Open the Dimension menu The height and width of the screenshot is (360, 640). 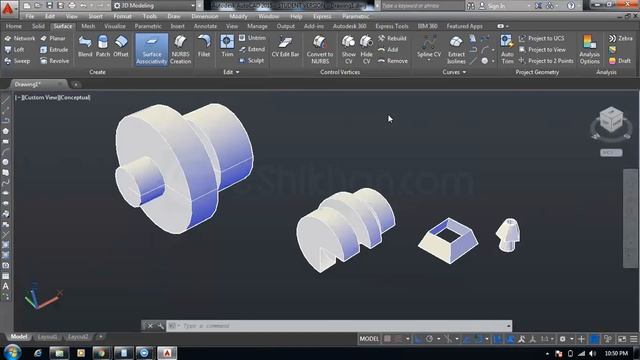(205, 16)
